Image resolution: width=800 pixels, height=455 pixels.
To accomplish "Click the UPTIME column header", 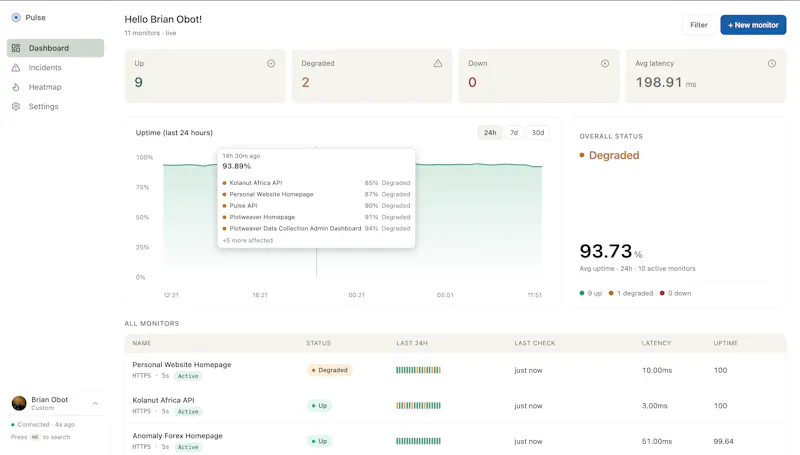I will tap(726, 343).
